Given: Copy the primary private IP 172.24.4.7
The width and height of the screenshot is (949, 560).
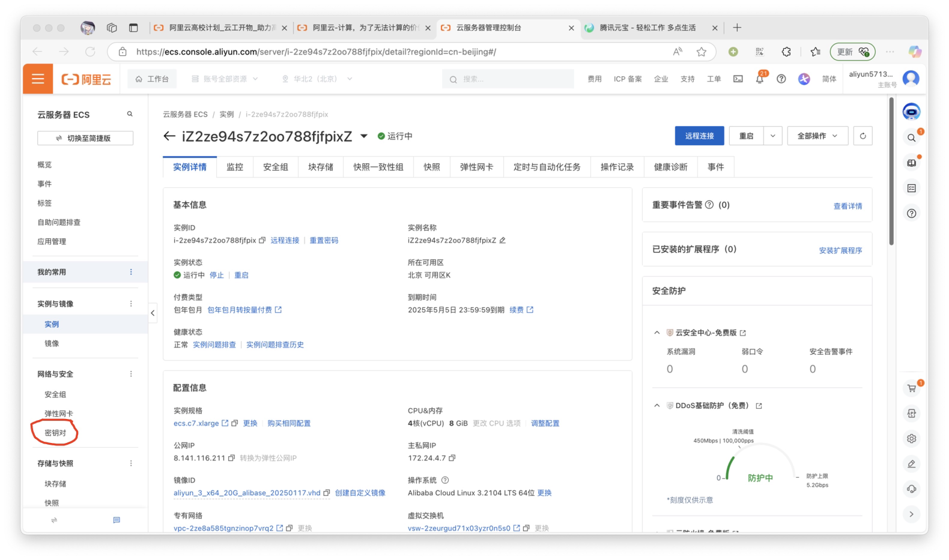Looking at the screenshot, I should (x=452, y=458).
